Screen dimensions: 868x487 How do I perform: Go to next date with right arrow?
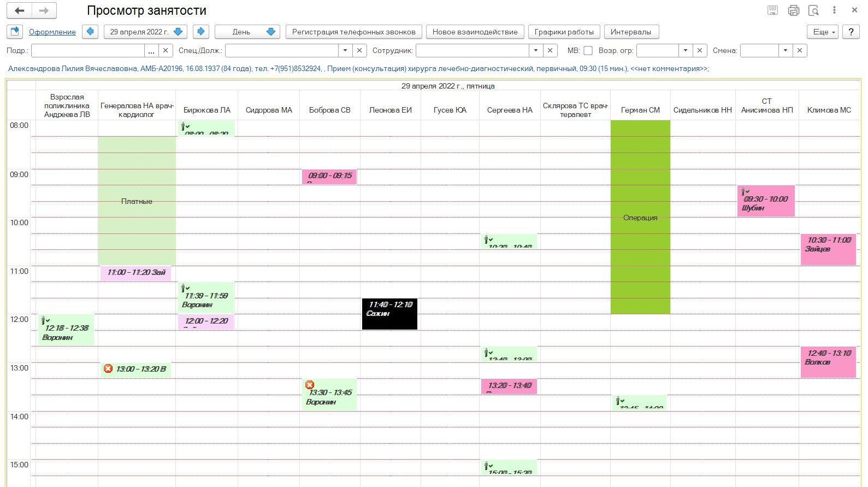pos(201,32)
